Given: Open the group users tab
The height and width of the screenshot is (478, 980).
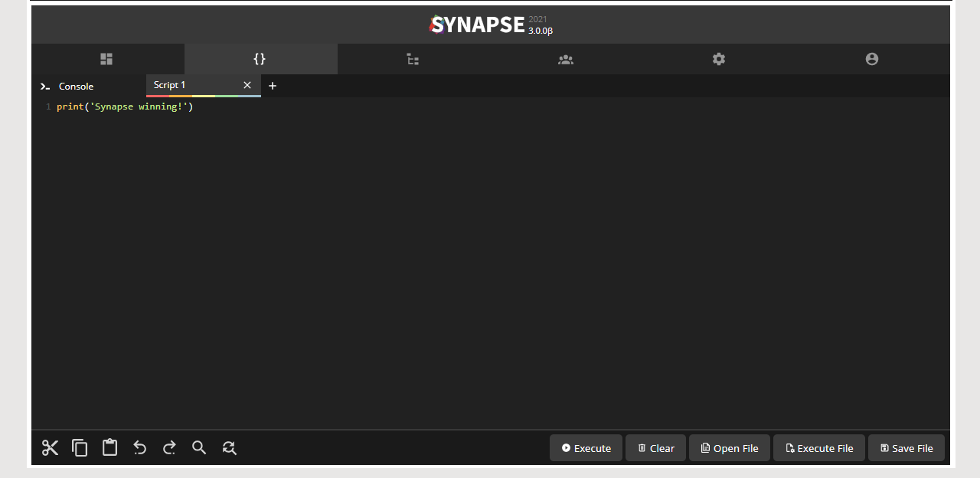Looking at the screenshot, I should point(566,59).
